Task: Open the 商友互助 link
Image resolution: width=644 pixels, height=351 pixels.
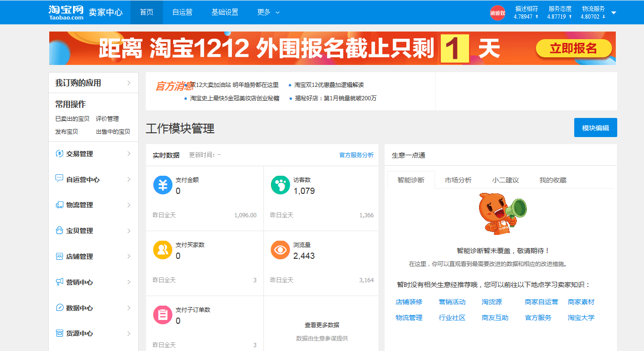Action: pos(495,318)
